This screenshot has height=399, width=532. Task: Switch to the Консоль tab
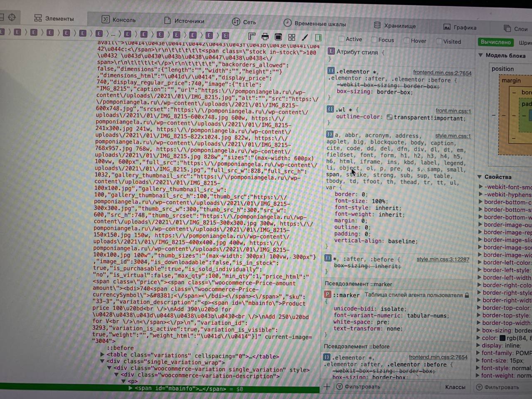tap(119, 20)
